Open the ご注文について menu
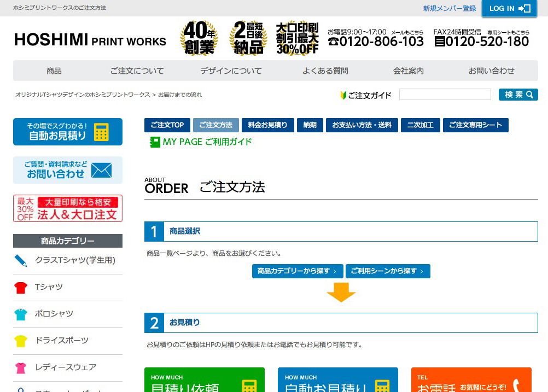This screenshot has width=548, height=392. (137, 71)
